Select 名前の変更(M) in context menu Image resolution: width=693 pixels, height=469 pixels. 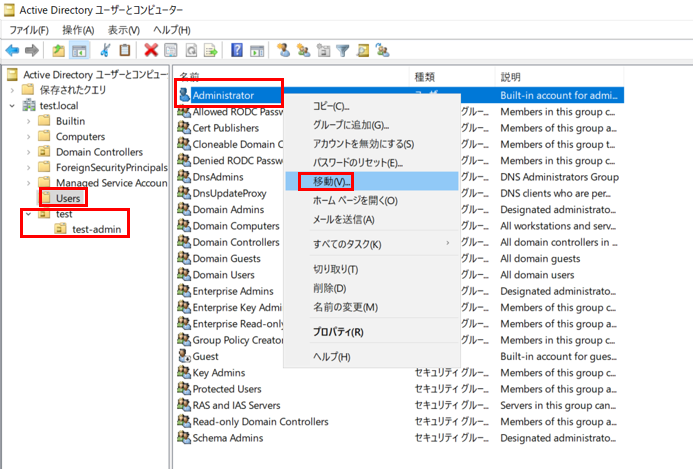[x=371, y=307]
